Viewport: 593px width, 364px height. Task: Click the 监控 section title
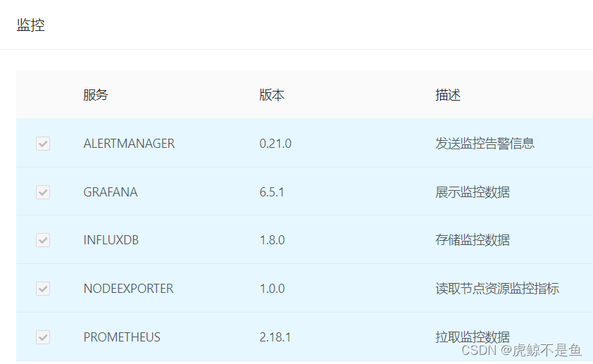point(30,25)
